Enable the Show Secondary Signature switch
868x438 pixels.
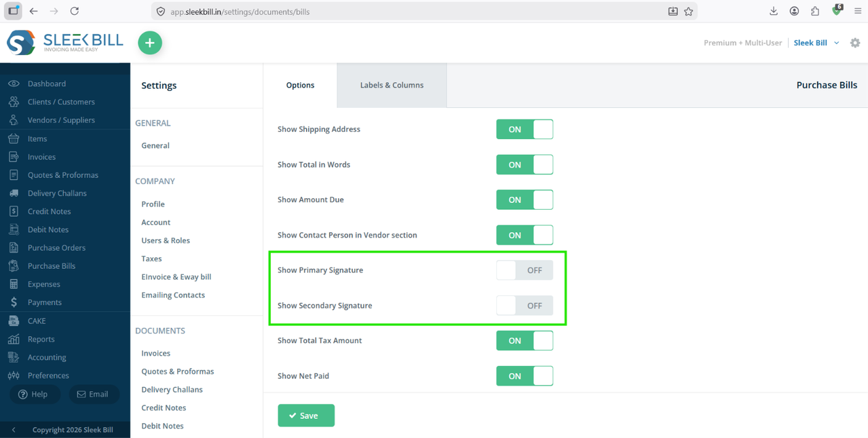(525, 306)
